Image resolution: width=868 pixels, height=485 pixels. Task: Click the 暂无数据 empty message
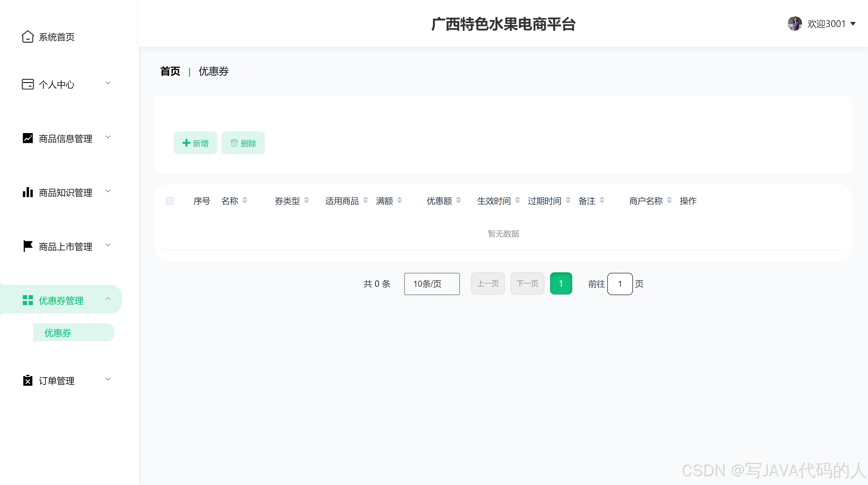[504, 234]
